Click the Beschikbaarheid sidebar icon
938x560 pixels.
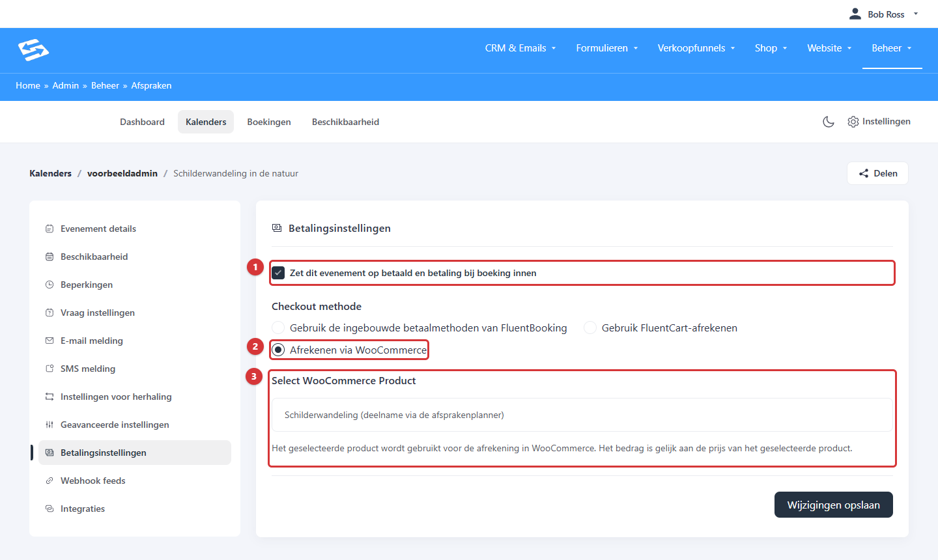coord(50,257)
